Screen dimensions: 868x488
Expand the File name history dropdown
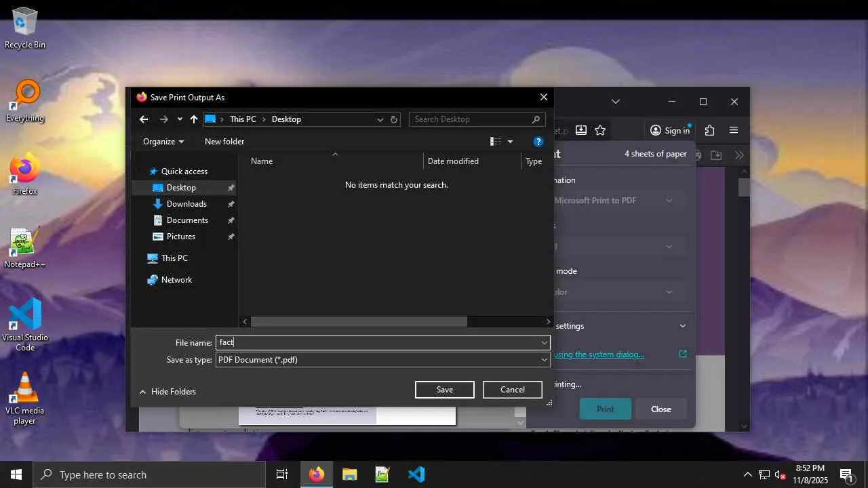(544, 343)
